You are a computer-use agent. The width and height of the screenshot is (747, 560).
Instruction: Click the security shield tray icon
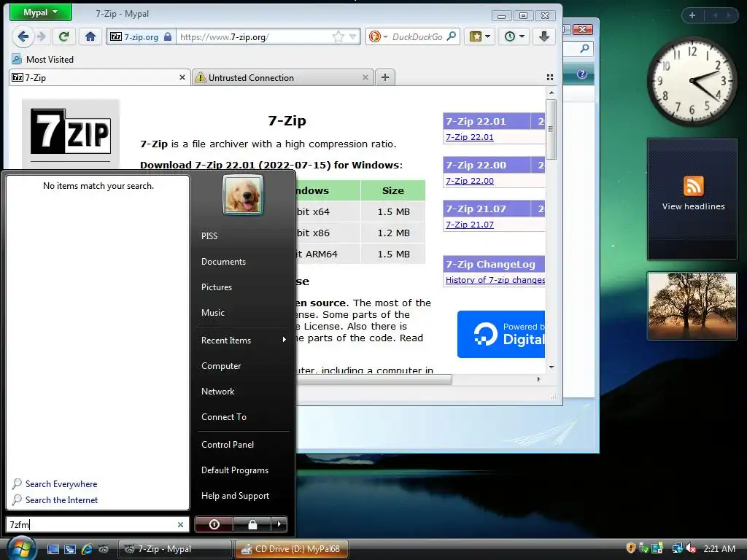click(x=631, y=548)
